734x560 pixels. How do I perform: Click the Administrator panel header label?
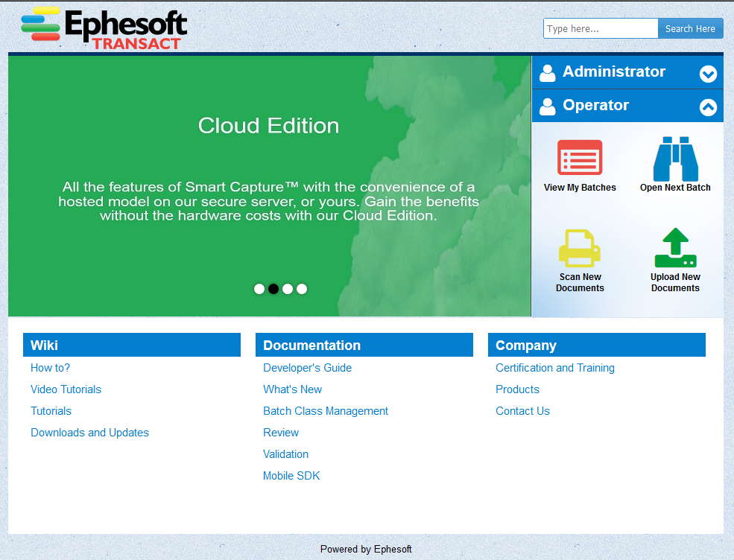[614, 71]
